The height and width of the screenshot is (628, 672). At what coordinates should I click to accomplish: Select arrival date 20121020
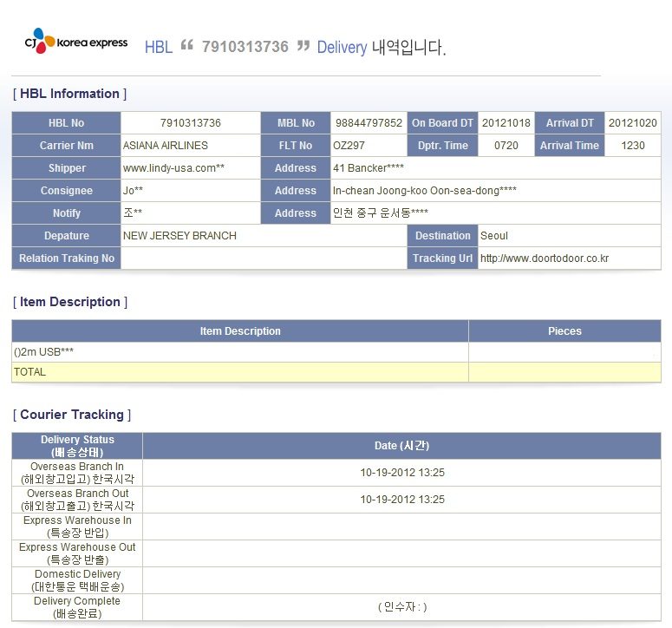point(633,123)
